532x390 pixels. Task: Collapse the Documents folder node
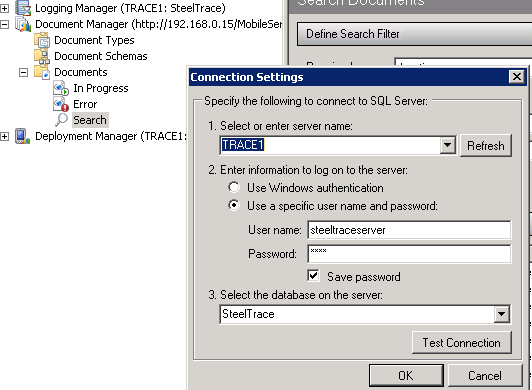pos(23,72)
